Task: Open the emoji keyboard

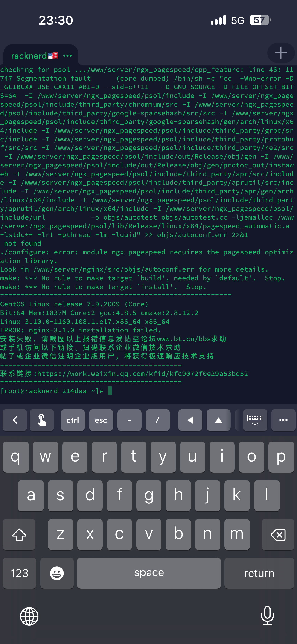Action: (57, 573)
